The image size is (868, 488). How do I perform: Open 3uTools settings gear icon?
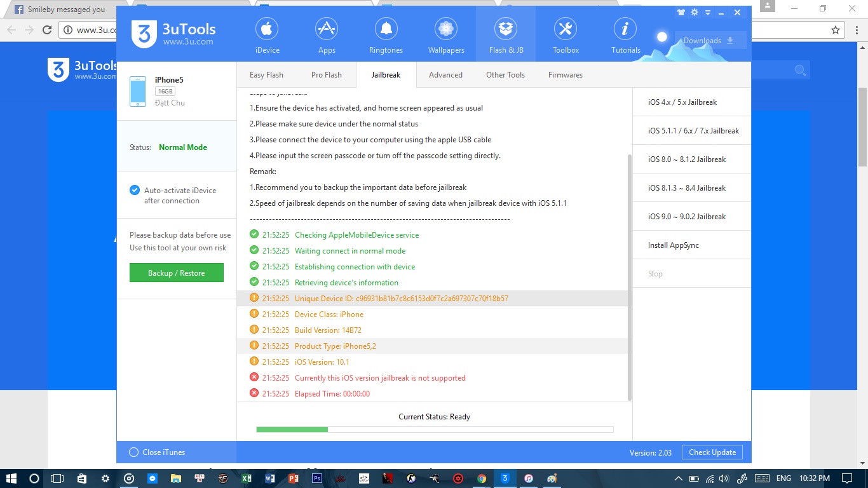tap(695, 12)
